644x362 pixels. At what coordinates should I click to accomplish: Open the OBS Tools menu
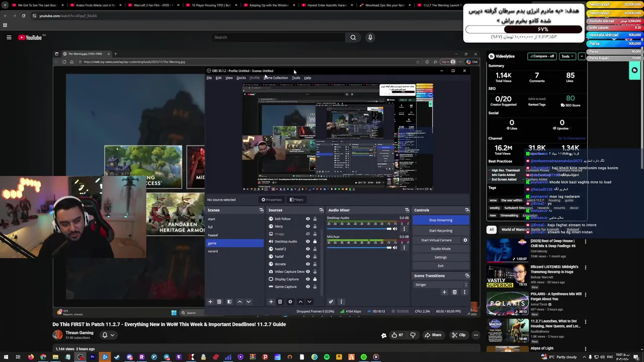pyautogui.click(x=296, y=78)
